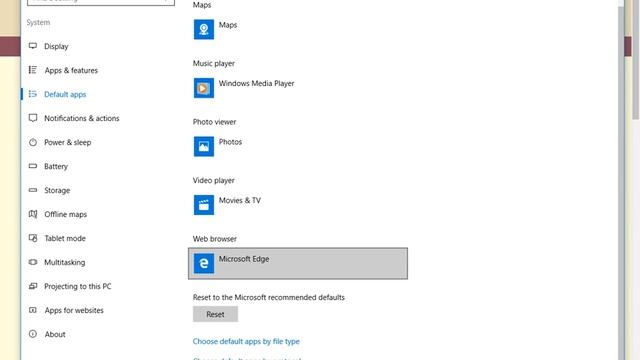Viewport: 640px width, 360px height.
Task: Open the Offline maps map icon
Action: click(x=33, y=214)
